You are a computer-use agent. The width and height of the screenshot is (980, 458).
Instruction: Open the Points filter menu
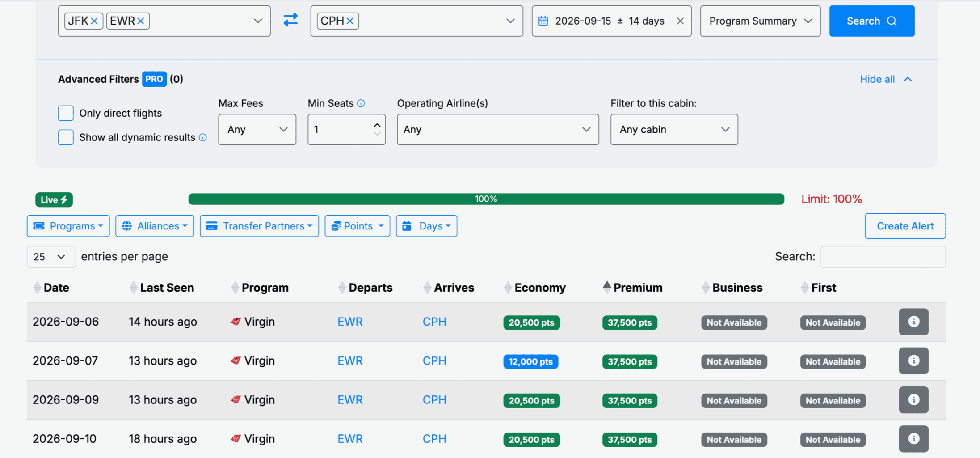point(357,226)
